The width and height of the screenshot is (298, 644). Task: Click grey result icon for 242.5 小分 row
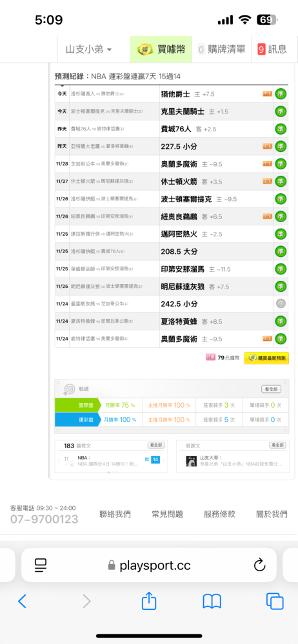click(x=281, y=304)
